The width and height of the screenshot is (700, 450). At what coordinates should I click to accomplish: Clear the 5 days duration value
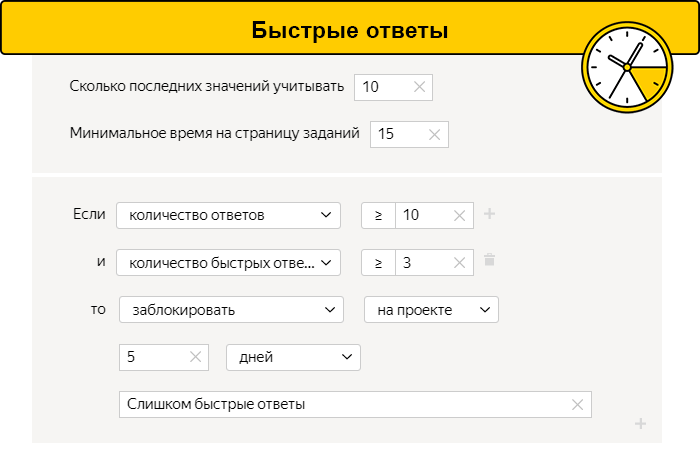(194, 357)
